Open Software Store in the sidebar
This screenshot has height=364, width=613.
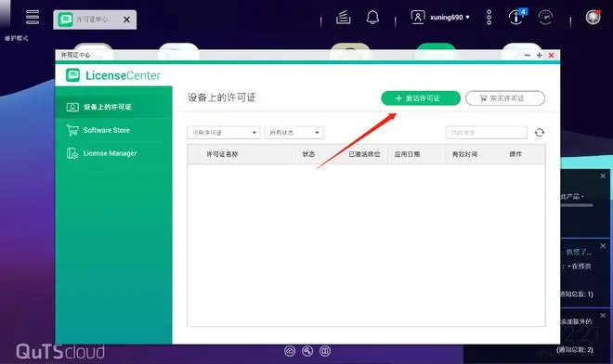coord(113,130)
